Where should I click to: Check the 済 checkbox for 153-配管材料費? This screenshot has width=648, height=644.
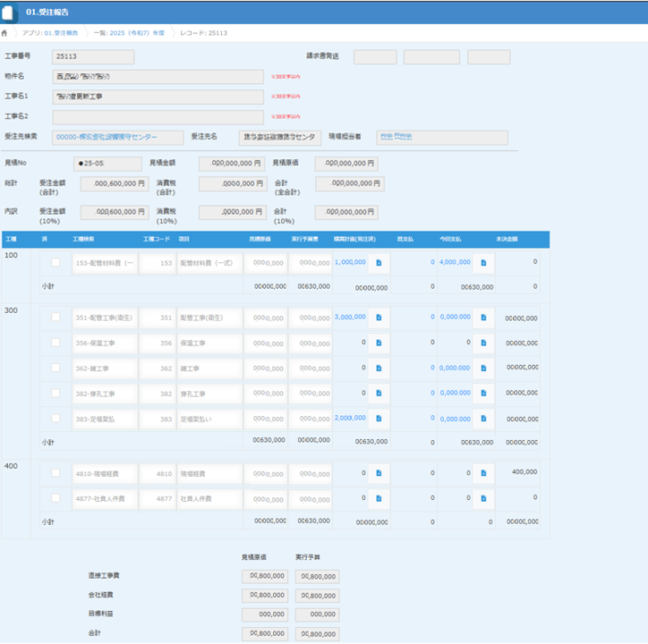[x=55, y=263]
